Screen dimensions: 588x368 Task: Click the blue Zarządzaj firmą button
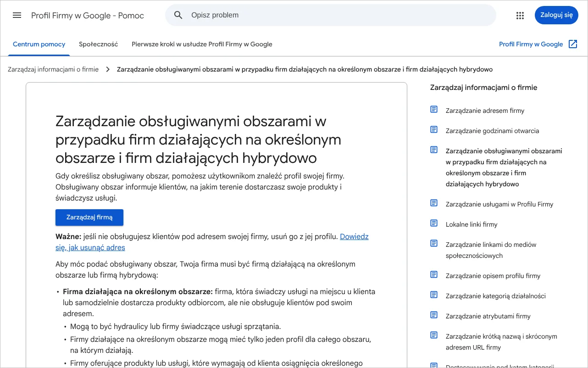coord(89,217)
